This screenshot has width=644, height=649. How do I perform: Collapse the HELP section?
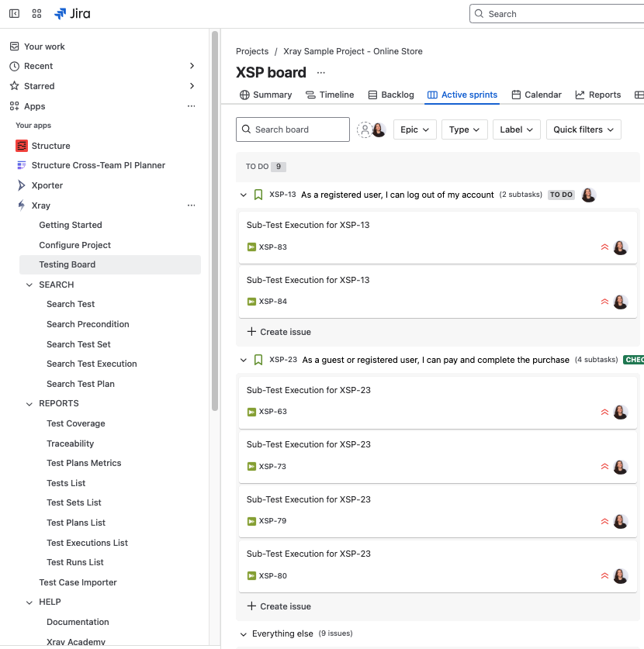(29, 602)
